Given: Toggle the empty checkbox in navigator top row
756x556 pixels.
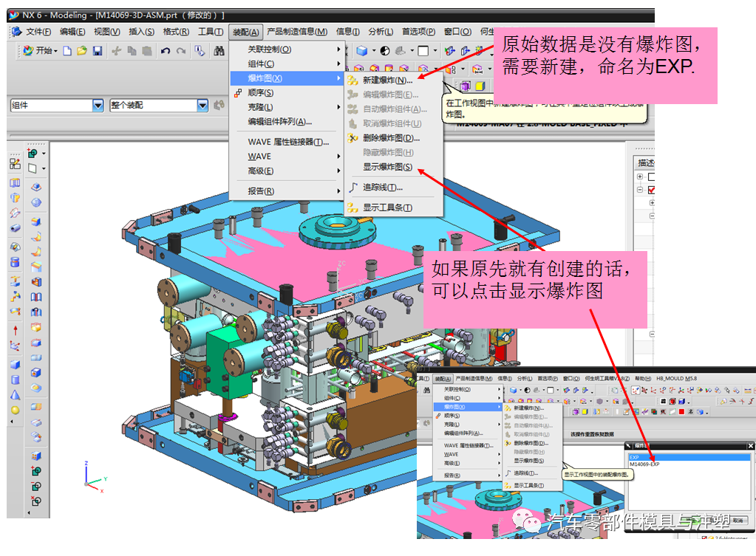Looking at the screenshot, I should click(651, 176).
